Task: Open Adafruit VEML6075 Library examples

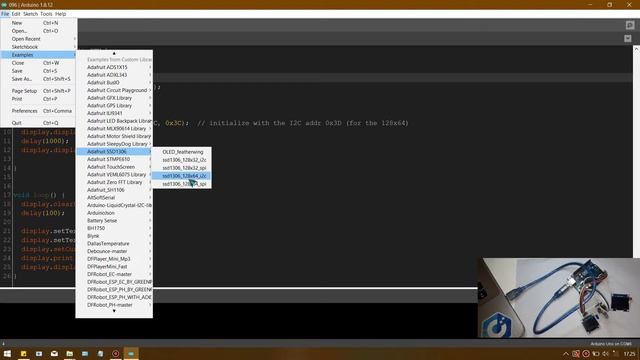Action: pyautogui.click(x=114, y=174)
